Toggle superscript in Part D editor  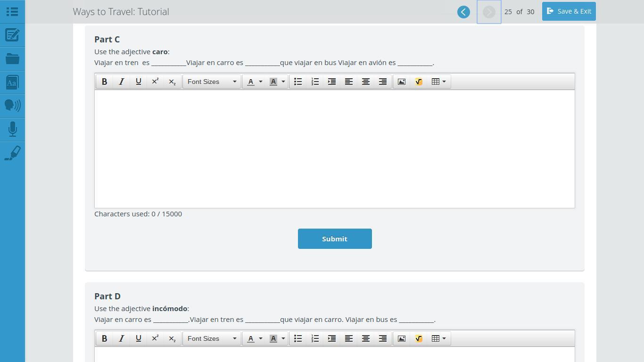tap(155, 338)
